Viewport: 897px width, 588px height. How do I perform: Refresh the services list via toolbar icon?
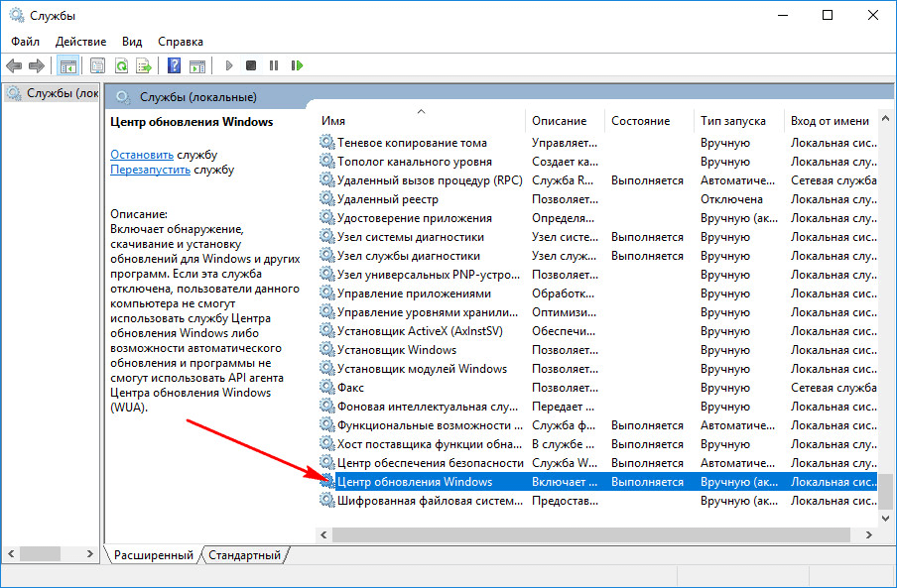(x=121, y=65)
